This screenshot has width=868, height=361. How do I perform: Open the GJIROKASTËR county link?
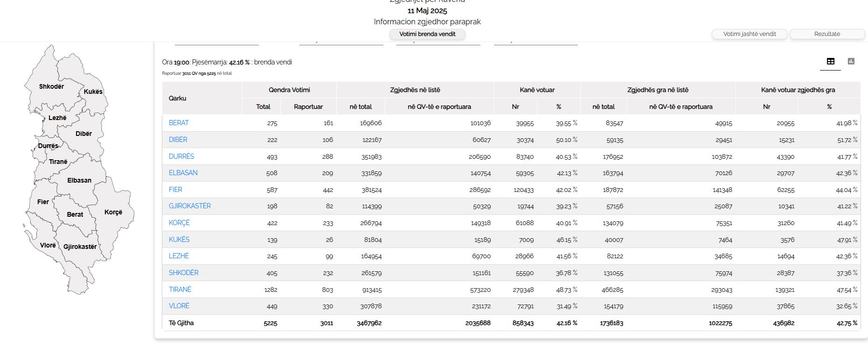(x=189, y=206)
